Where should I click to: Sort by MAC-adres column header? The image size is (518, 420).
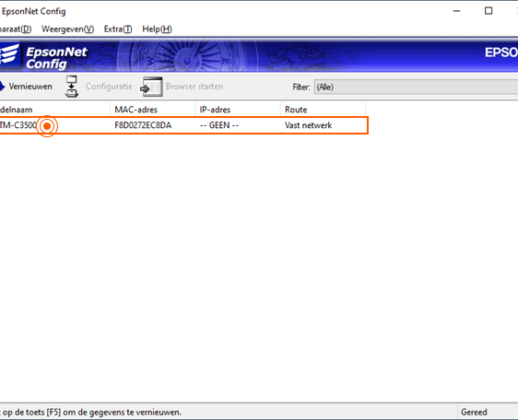click(x=153, y=110)
